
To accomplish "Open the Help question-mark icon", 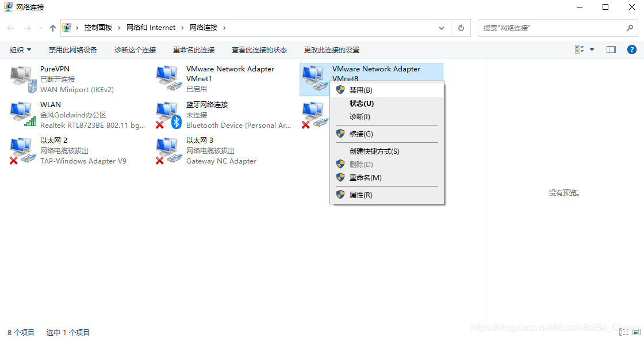I will [632, 50].
